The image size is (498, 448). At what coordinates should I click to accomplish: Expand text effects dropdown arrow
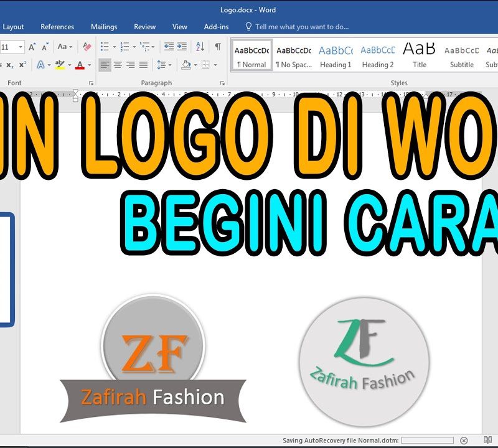tap(49, 65)
